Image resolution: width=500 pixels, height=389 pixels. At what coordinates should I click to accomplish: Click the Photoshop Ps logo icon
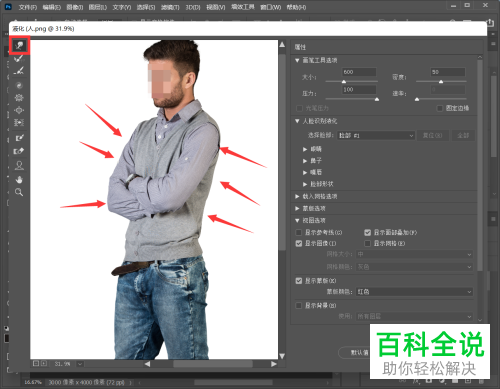8,7
